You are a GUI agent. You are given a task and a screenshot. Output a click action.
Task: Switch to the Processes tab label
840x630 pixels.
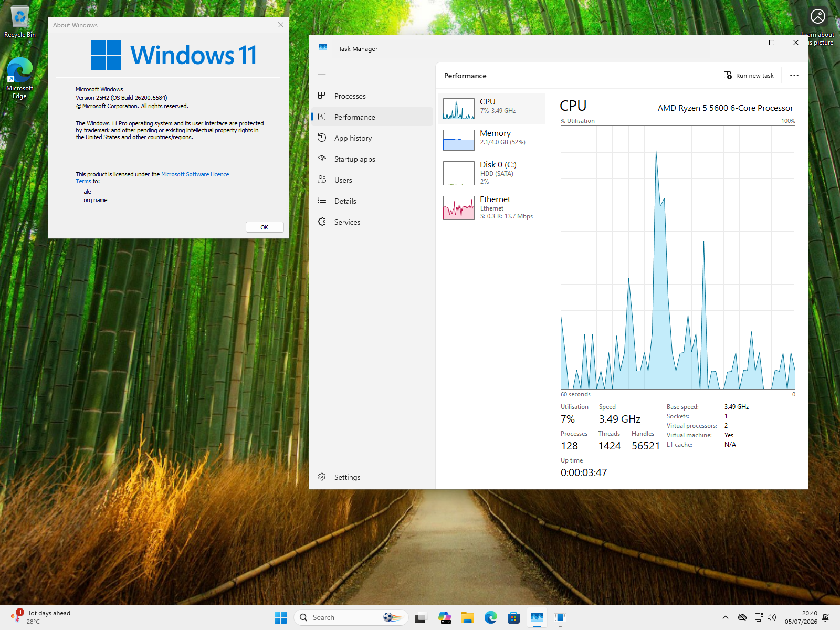tap(350, 96)
